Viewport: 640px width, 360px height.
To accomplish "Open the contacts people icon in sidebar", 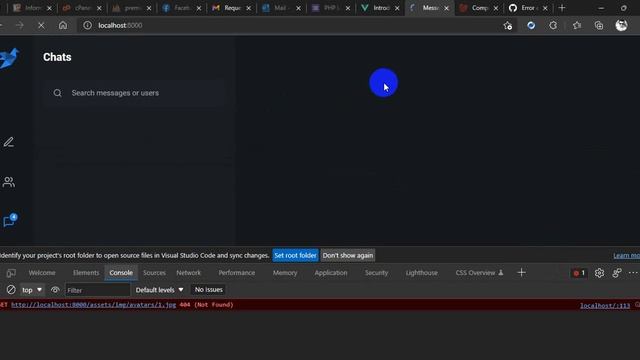I will [x=9, y=182].
